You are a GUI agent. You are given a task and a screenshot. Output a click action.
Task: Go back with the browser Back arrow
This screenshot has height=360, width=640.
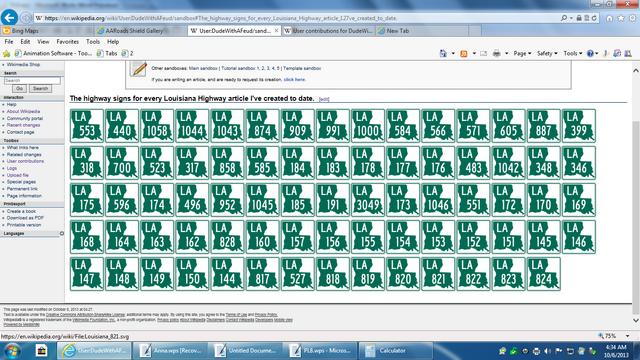(9, 18)
